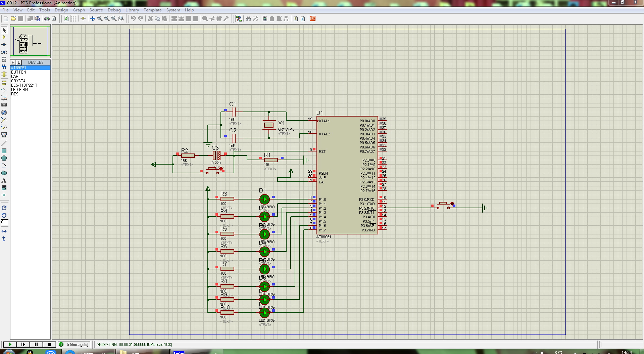Screen dimensions: 644x354
Task: Select CRYSTAL in the devices list
Action: [30, 81]
